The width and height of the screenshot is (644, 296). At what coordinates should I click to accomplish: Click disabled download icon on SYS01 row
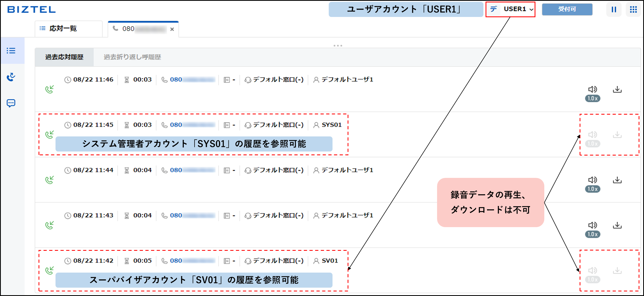617,135
